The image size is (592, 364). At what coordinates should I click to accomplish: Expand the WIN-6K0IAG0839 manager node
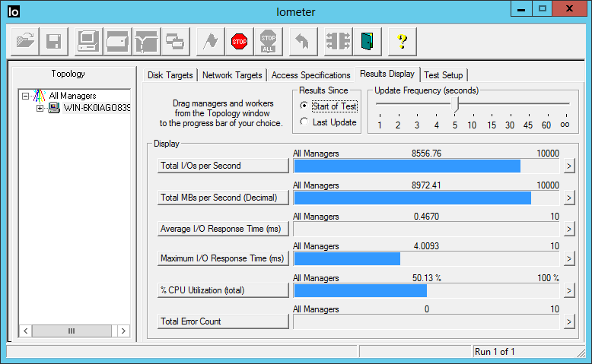[x=40, y=109]
